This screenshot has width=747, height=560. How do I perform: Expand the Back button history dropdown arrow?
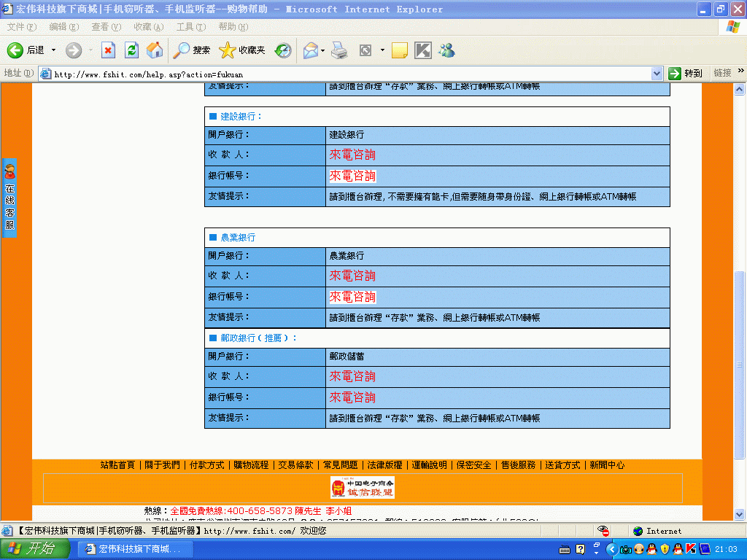(53, 50)
